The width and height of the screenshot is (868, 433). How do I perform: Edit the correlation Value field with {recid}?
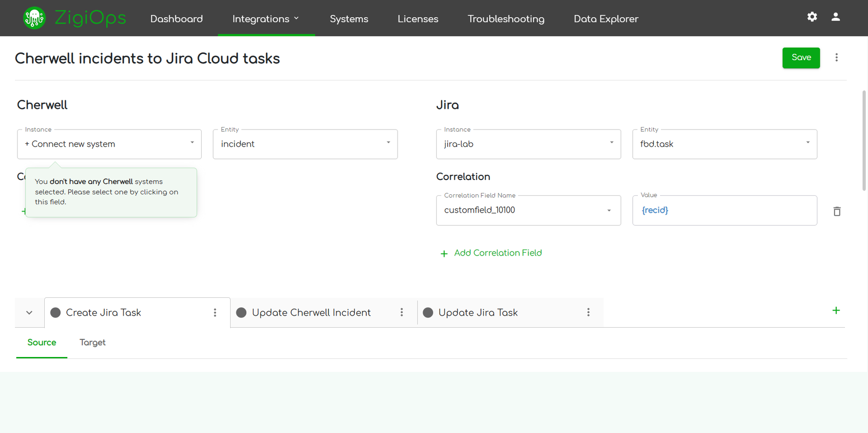[725, 210]
